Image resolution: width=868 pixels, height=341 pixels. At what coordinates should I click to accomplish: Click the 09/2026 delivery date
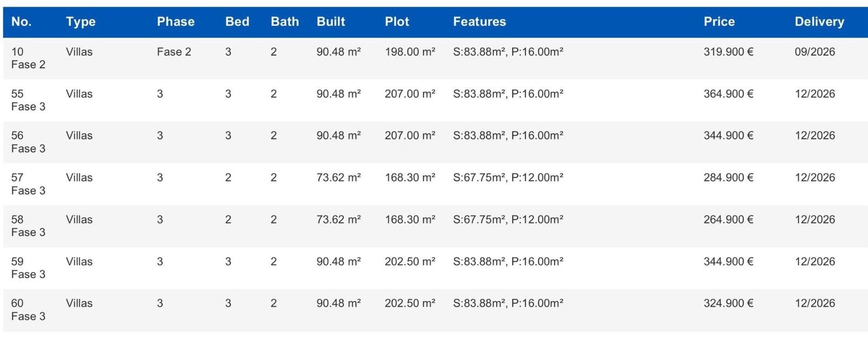(814, 52)
